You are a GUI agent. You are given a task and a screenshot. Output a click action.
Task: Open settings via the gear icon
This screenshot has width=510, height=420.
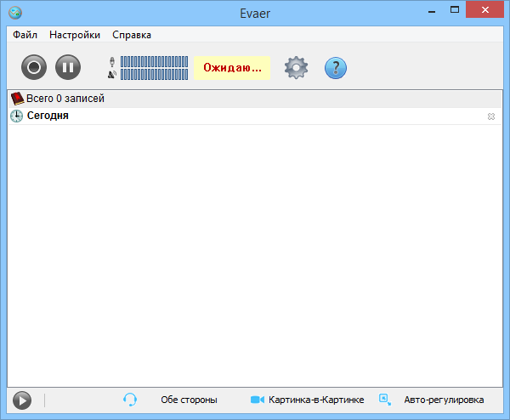pos(296,67)
